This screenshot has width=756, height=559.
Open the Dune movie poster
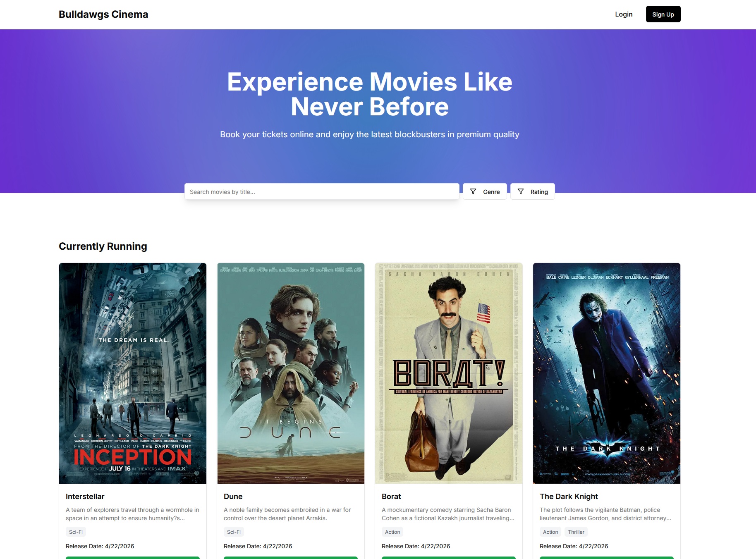coord(291,373)
